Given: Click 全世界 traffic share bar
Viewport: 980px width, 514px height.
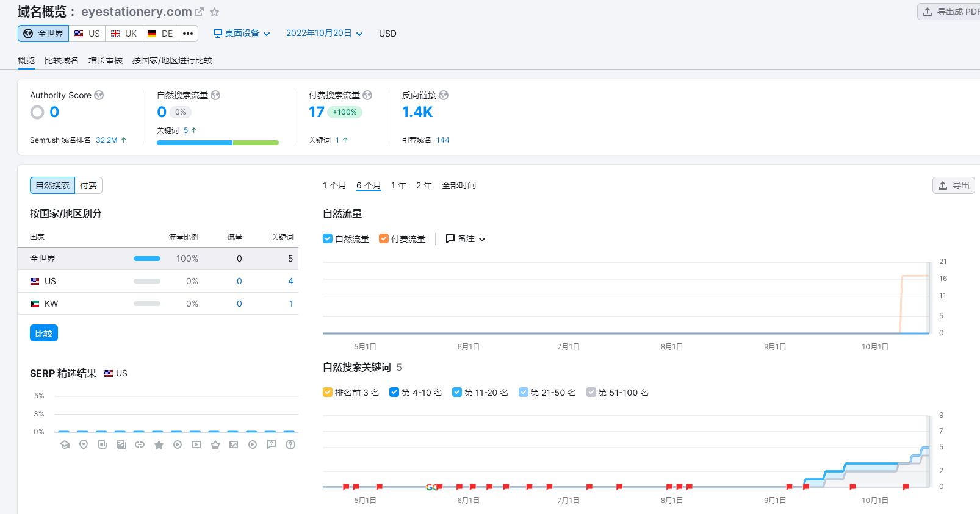Looking at the screenshot, I should (x=147, y=259).
